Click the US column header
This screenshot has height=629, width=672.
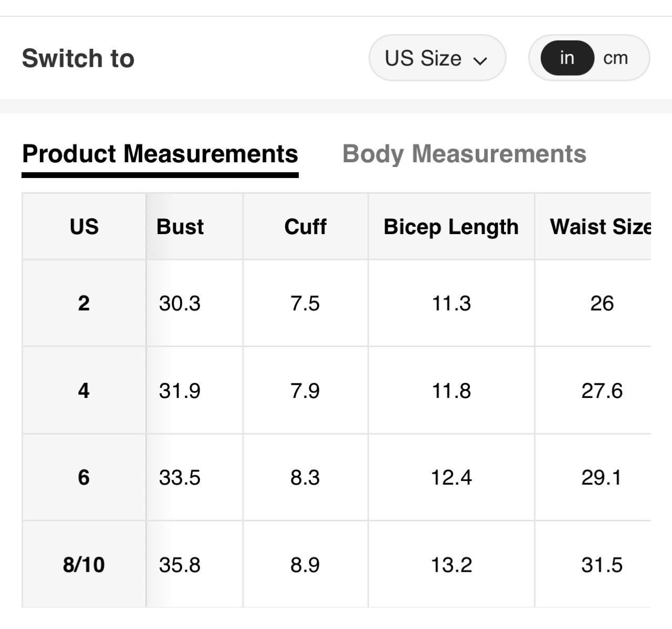84,227
